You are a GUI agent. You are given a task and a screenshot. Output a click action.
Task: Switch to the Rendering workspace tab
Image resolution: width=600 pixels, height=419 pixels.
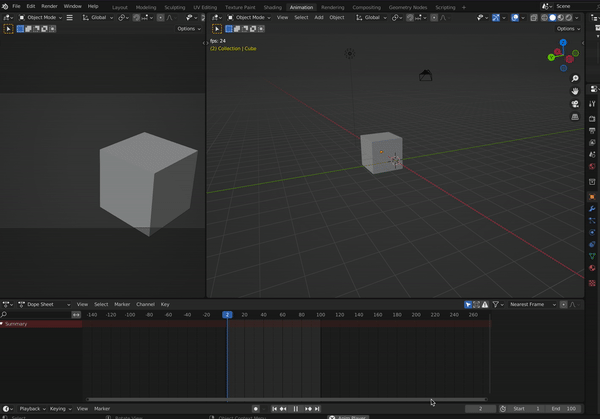(x=332, y=6)
